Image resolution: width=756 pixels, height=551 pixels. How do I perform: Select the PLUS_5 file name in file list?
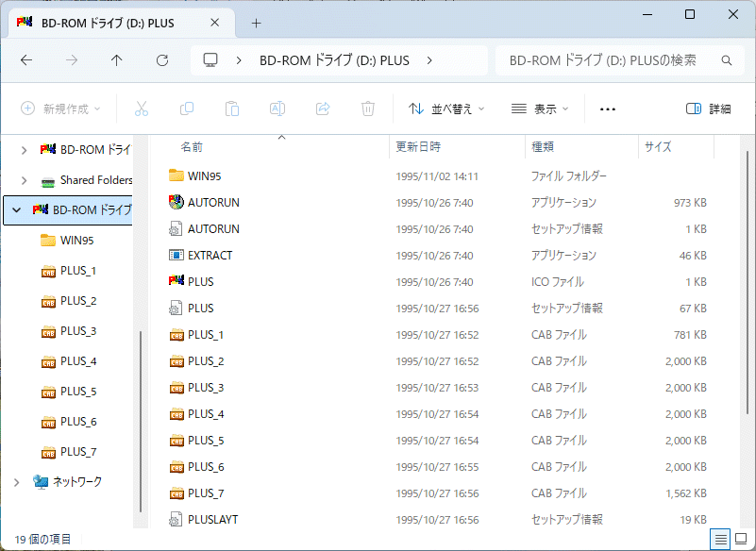click(206, 441)
